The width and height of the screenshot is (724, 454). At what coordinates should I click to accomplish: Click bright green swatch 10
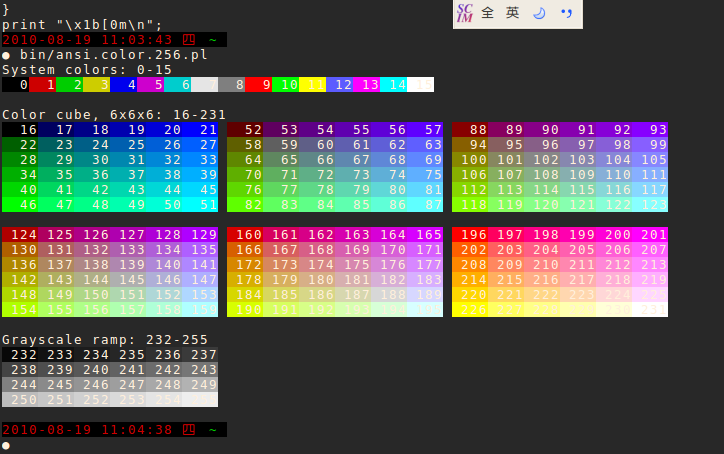click(x=286, y=85)
